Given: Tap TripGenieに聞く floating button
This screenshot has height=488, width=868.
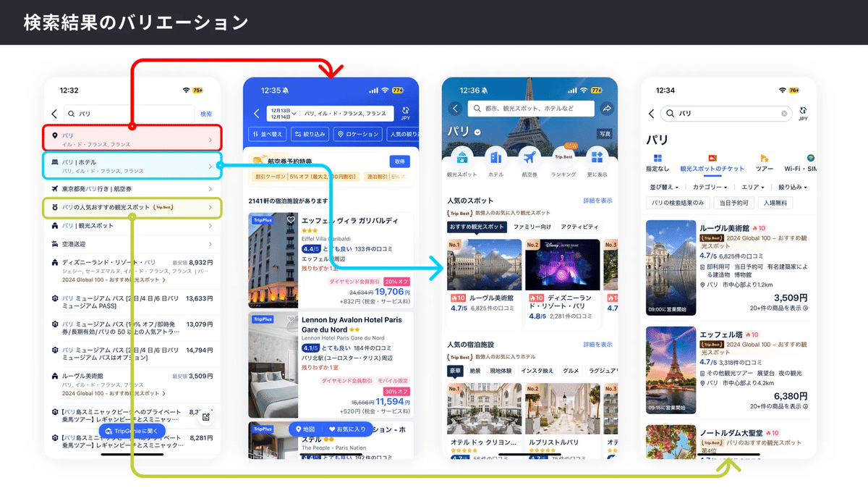Looking at the screenshot, I should [x=132, y=432].
